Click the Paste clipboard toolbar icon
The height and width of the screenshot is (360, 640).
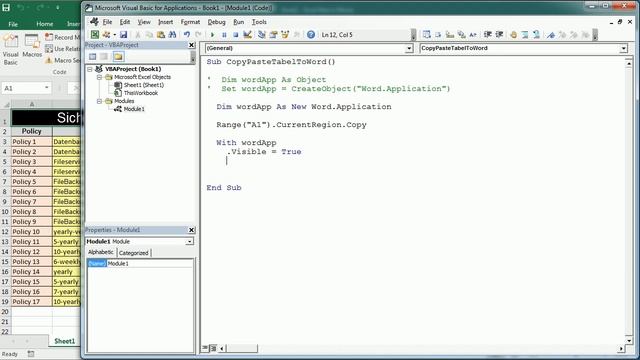click(x=161, y=35)
